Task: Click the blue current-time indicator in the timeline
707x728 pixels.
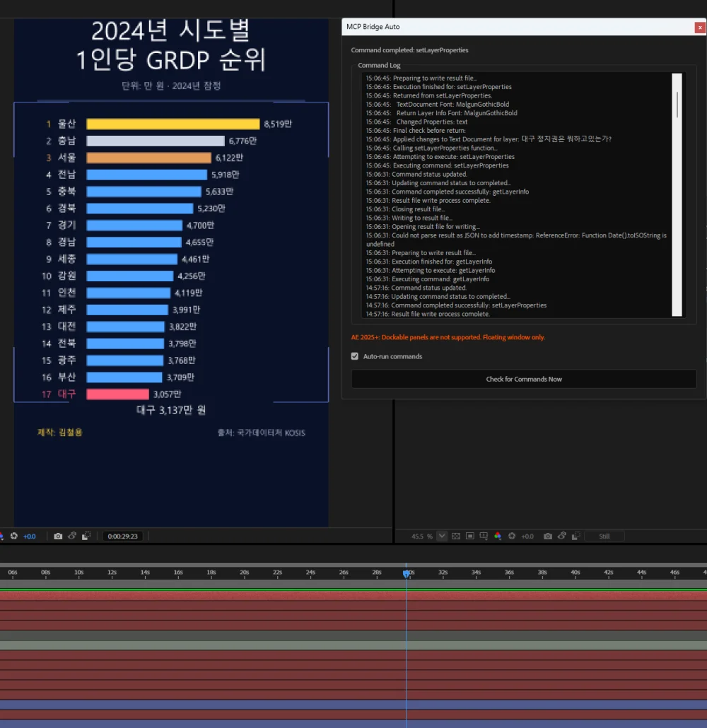Action: [407, 574]
